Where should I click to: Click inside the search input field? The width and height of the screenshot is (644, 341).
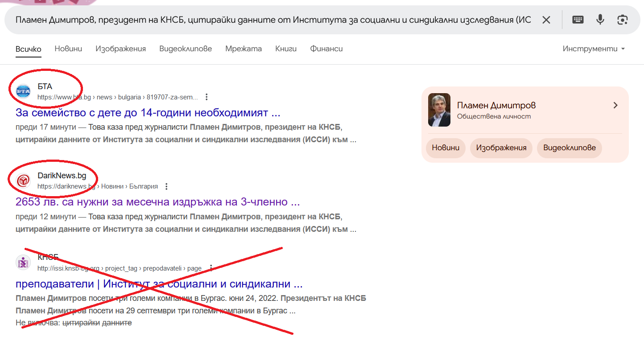(268, 19)
